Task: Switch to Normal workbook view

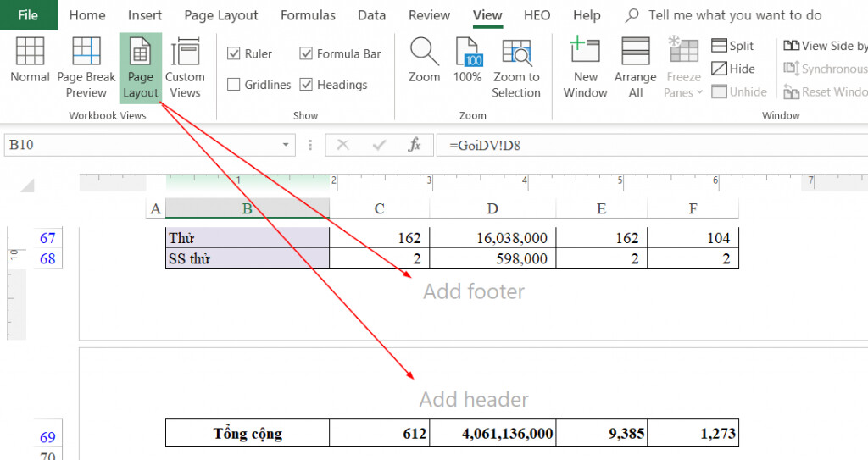Action: (x=30, y=60)
